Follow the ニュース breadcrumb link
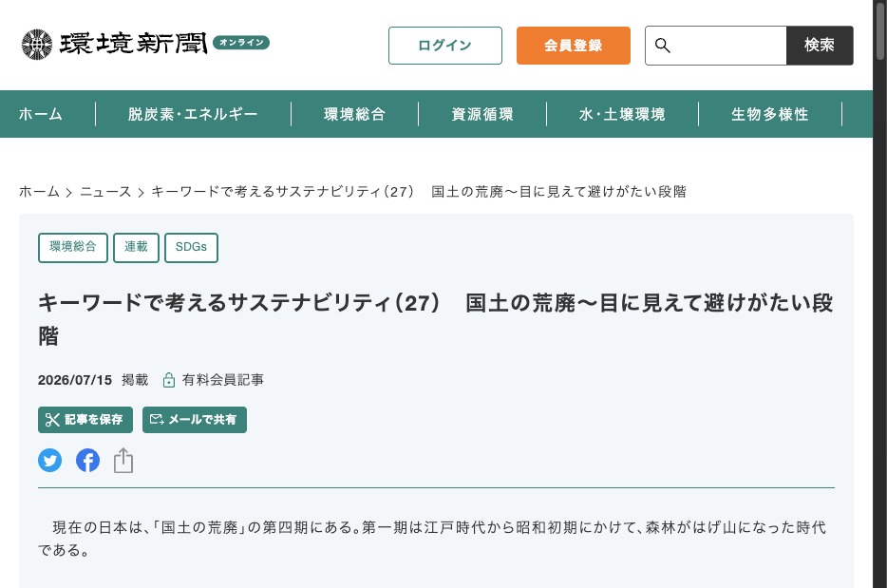Screen dimensions: 887x588 coord(105,192)
